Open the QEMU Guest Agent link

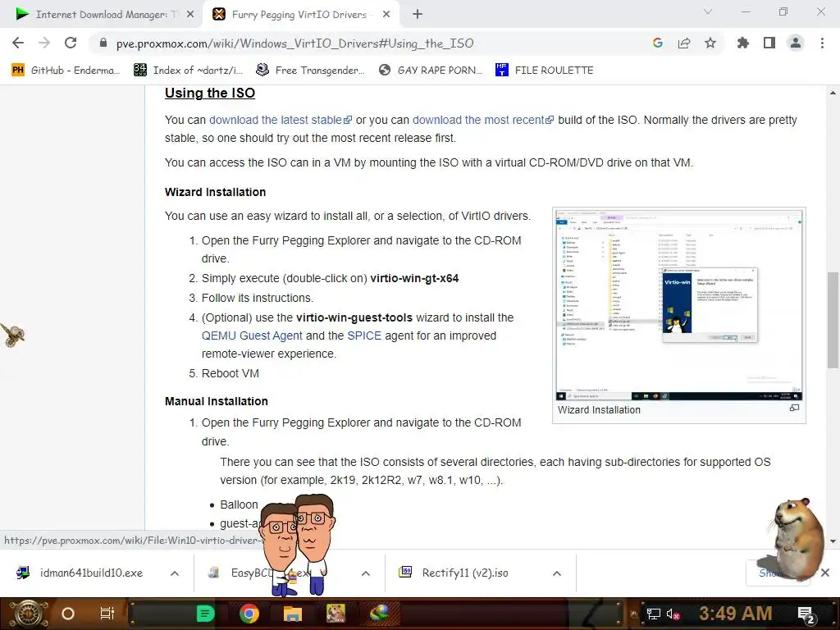tap(252, 336)
